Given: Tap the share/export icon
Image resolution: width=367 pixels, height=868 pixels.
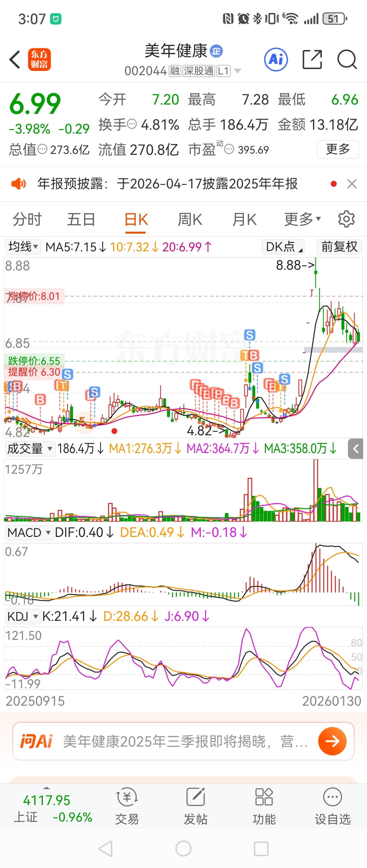Looking at the screenshot, I should click(312, 60).
